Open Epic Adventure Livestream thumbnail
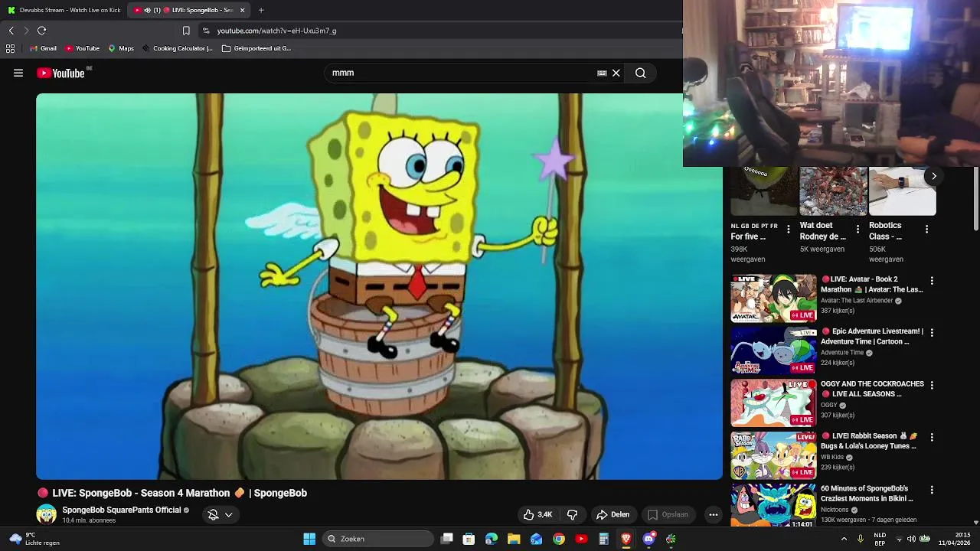The width and height of the screenshot is (980, 551). tap(773, 350)
